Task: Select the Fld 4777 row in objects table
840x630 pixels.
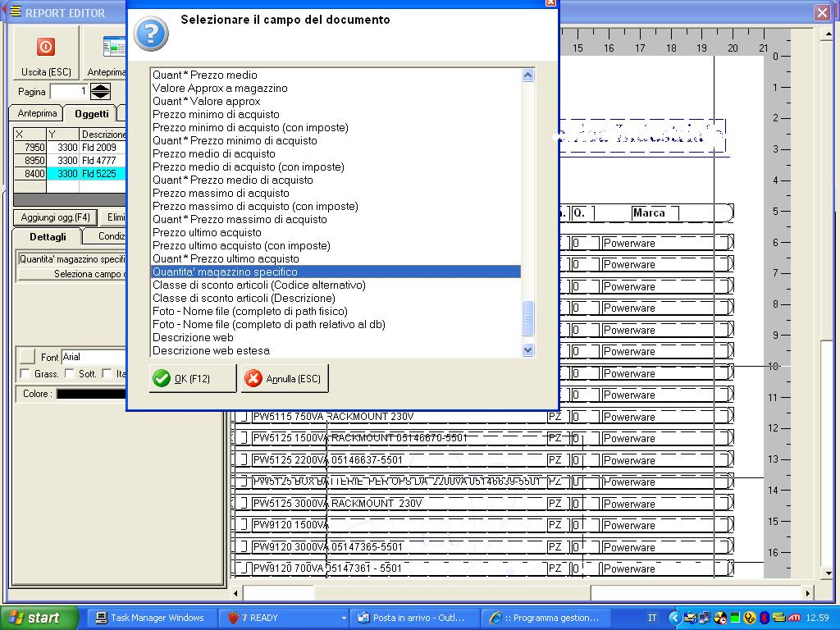Action: 70,160
